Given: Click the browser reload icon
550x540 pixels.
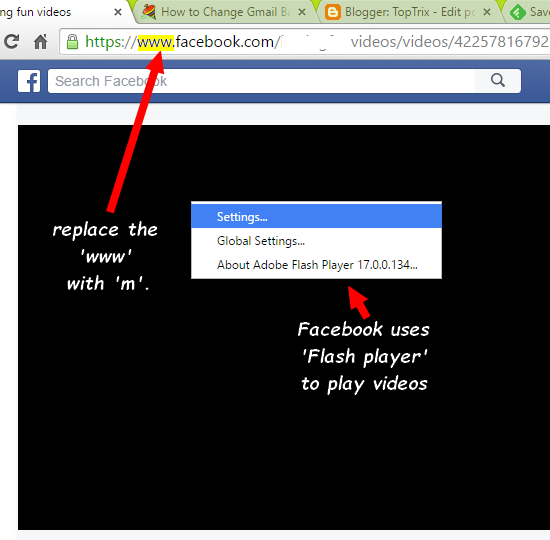Looking at the screenshot, I should tap(12, 41).
